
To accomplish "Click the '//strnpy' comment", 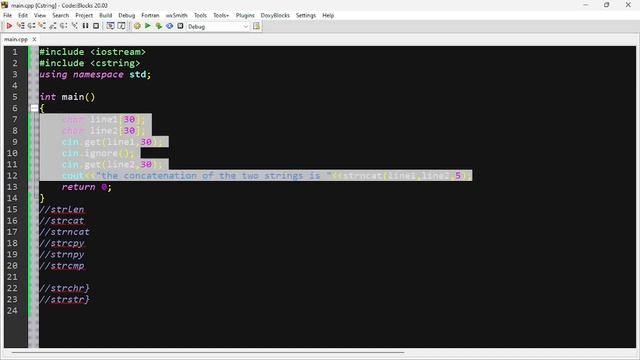I will (x=62, y=255).
